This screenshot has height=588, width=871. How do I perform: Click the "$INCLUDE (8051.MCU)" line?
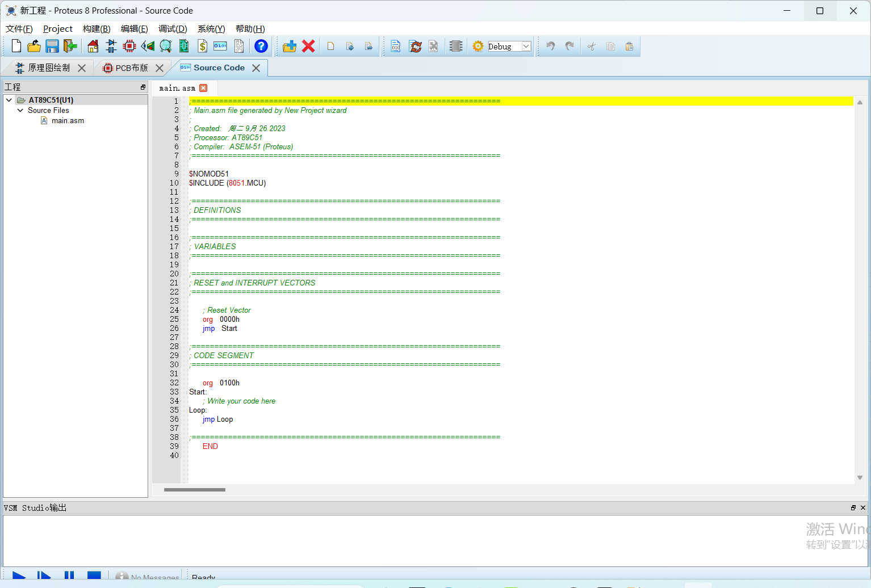tap(227, 183)
